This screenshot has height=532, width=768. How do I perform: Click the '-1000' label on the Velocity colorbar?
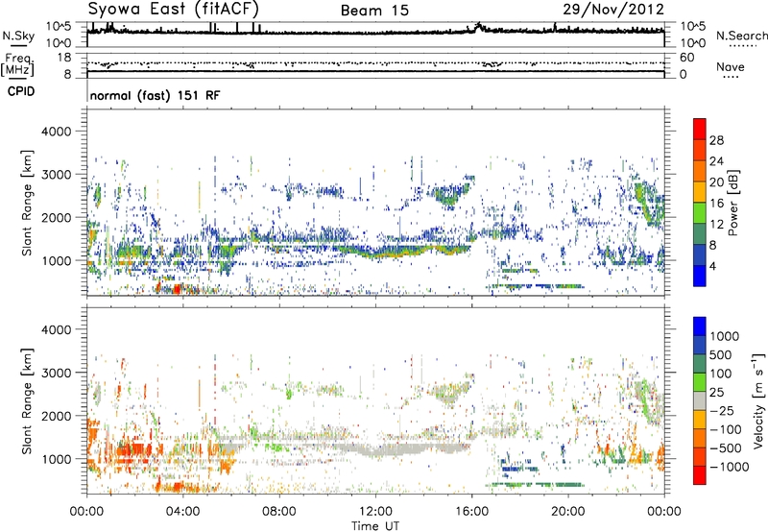[730, 467]
